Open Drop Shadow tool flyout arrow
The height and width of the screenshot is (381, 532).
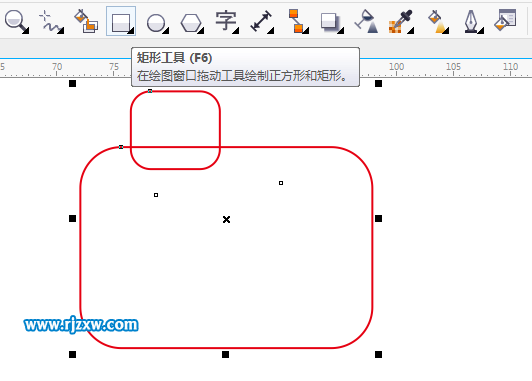coord(341,31)
